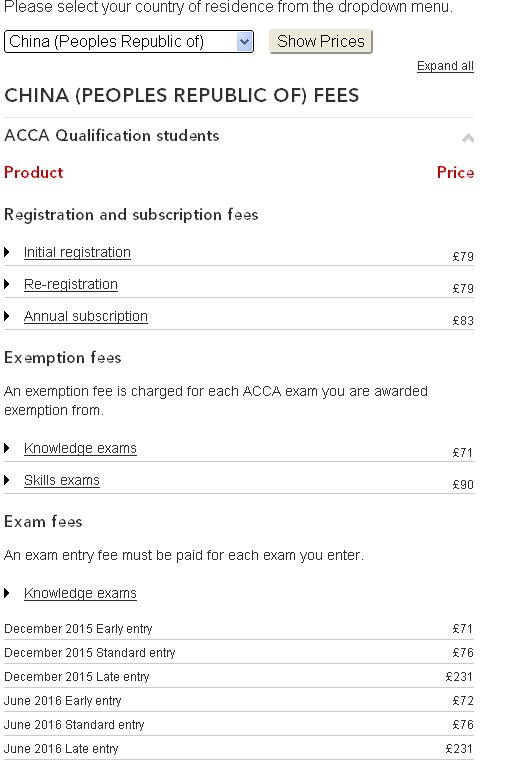The width and height of the screenshot is (506, 760).
Task: Expand exemption Knowledge exams triangle arrow
Action: (7, 448)
